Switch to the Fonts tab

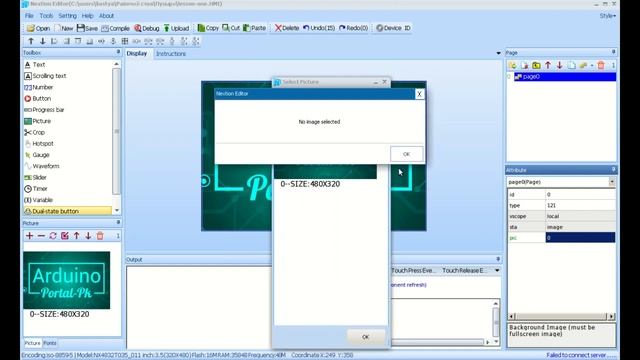click(x=50, y=343)
